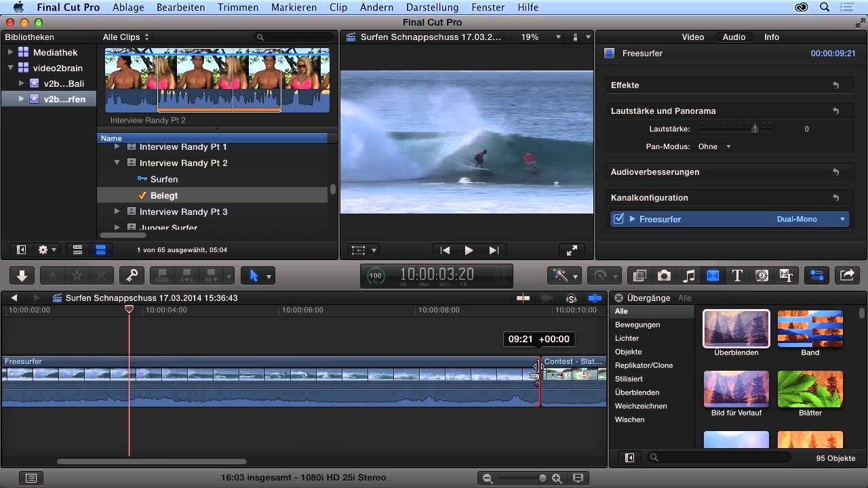Open the Ablage menu
The width and height of the screenshot is (868, 488).
click(128, 7)
